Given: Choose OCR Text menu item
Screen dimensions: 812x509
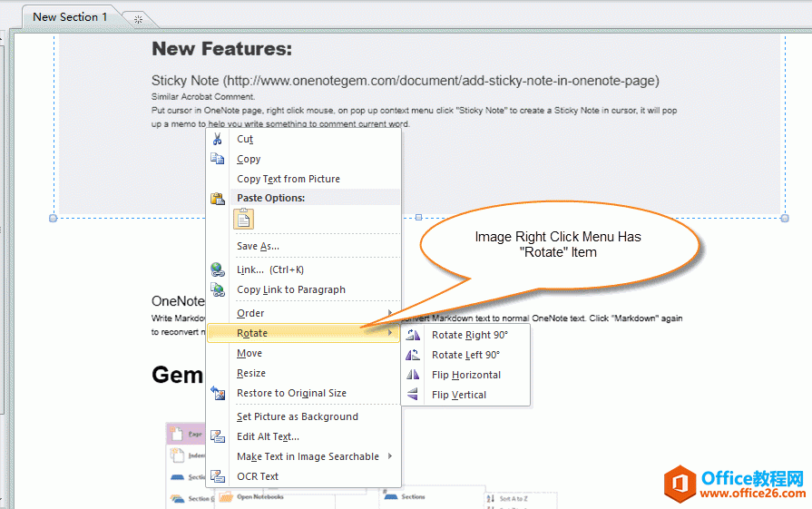Looking at the screenshot, I should coord(304,476).
